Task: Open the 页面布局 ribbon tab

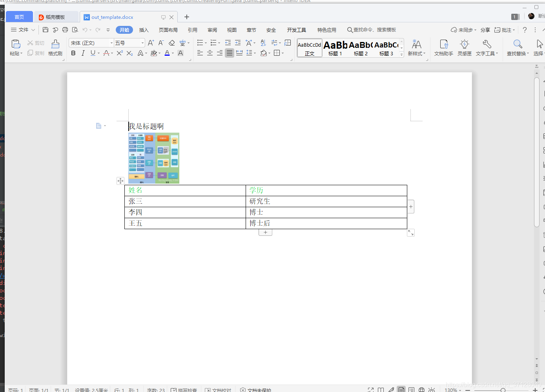Action: click(x=168, y=30)
